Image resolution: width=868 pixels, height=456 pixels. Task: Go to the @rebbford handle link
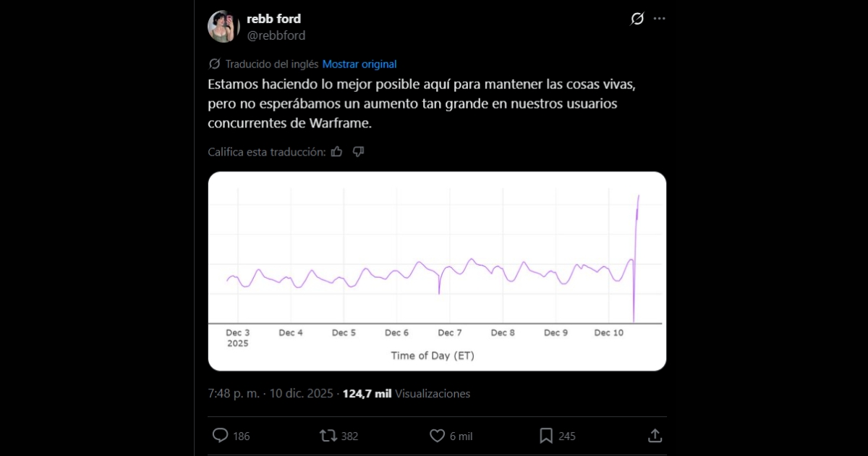pos(276,35)
